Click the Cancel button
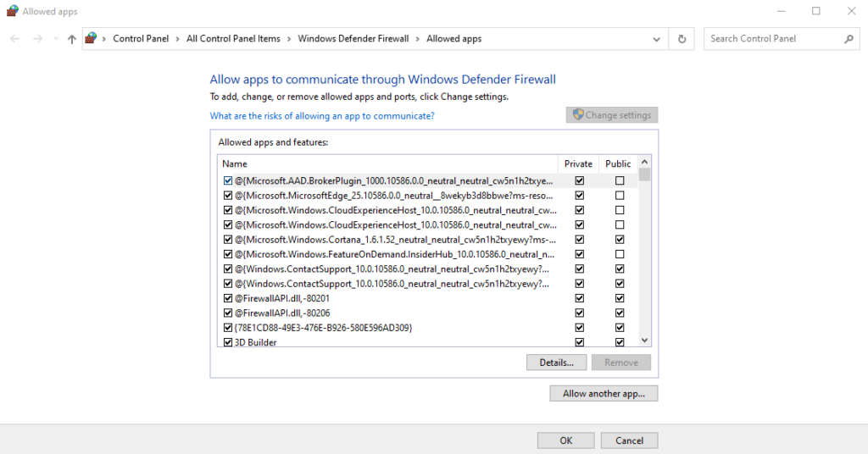This screenshot has height=454, width=868. tap(630, 440)
